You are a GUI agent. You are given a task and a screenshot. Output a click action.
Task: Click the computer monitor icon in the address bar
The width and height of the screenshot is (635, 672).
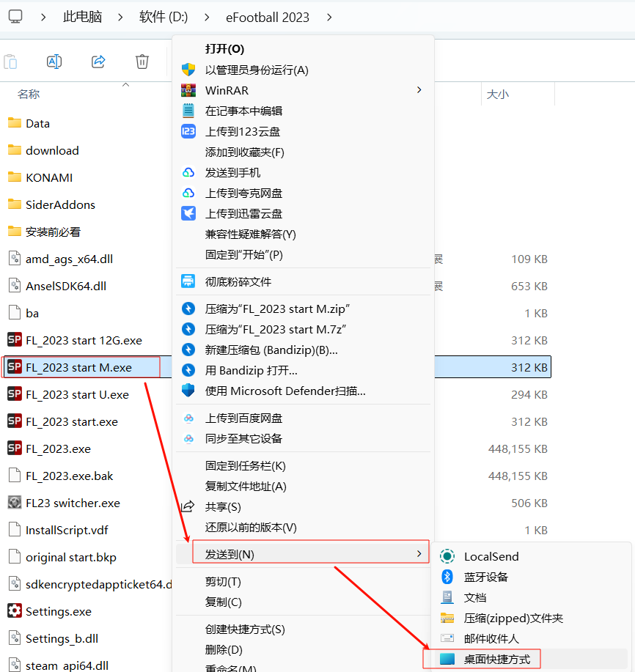[x=15, y=17]
